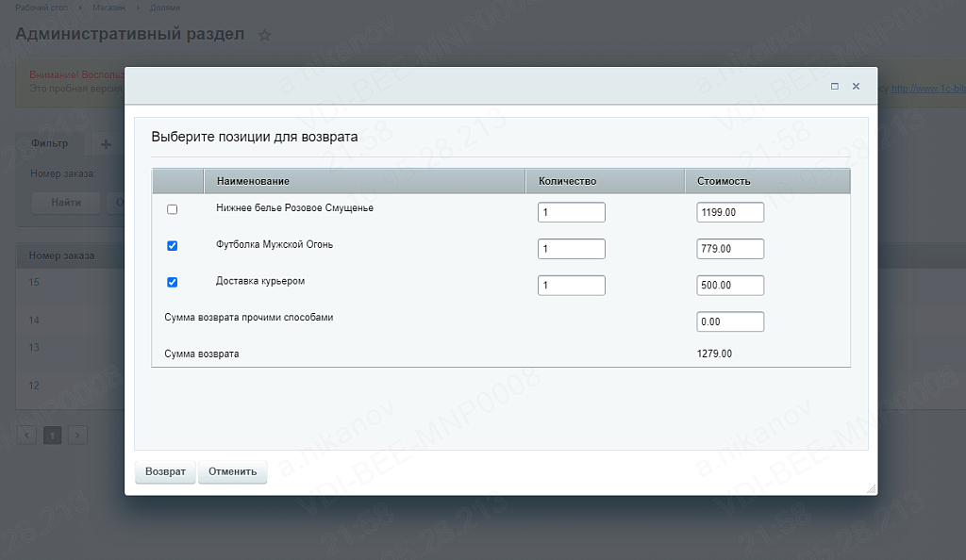The image size is (966, 560).
Task: Star the Административный раздел page as favorite
Action: (265, 35)
